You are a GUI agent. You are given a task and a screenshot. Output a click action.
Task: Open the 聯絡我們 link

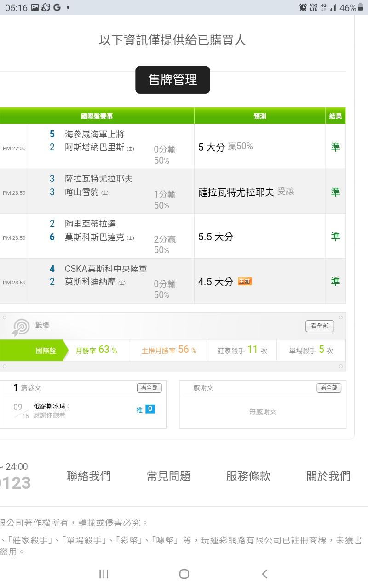[x=89, y=476]
